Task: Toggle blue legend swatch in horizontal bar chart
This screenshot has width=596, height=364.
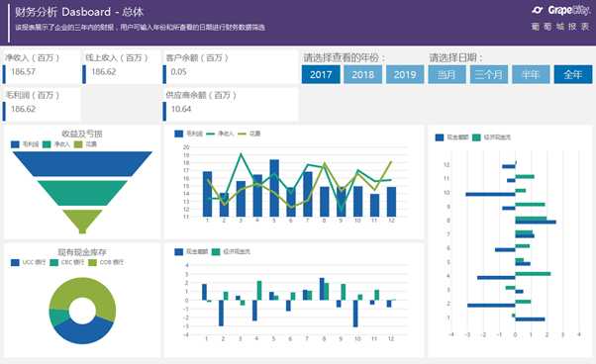Action: 440,137
